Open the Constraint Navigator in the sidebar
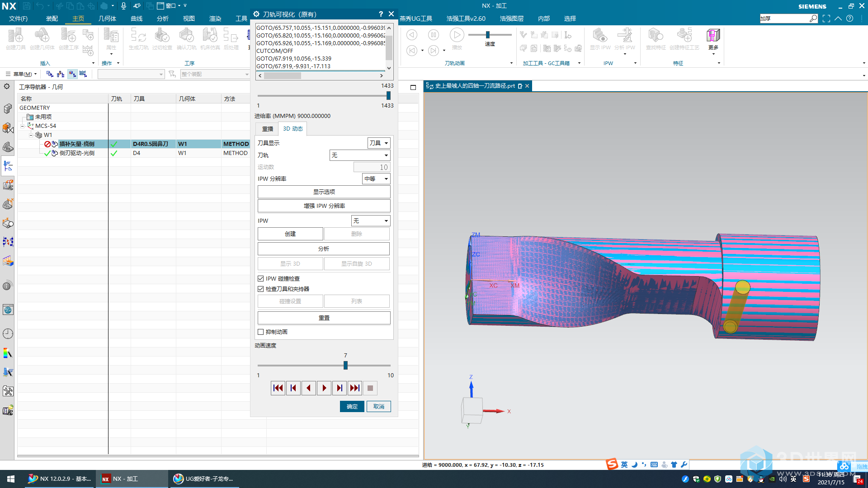Image resolution: width=868 pixels, height=488 pixels. [x=8, y=128]
